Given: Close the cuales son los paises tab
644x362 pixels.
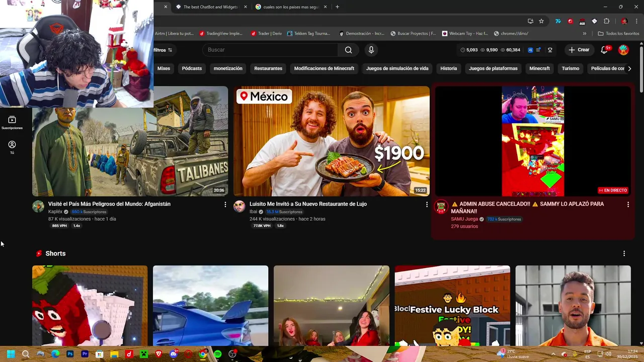Looking at the screenshot, I should [x=325, y=7].
